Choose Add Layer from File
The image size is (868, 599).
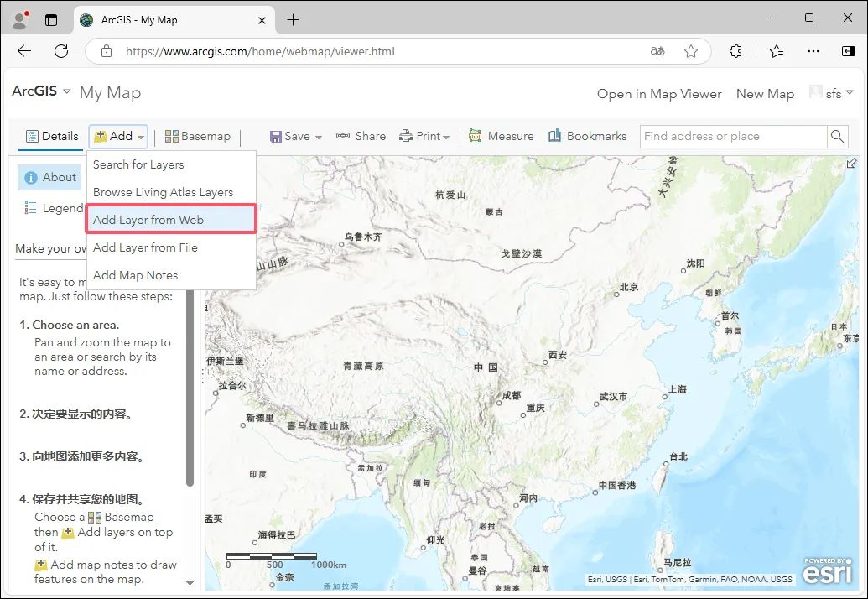click(145, 247)
